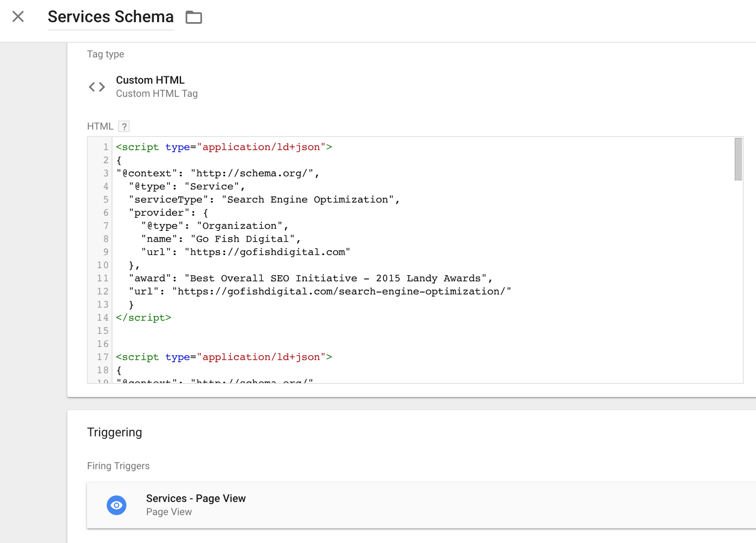The image size is (756, 543).
Task: Click the Tag type label
Action: tap(105, 54)
